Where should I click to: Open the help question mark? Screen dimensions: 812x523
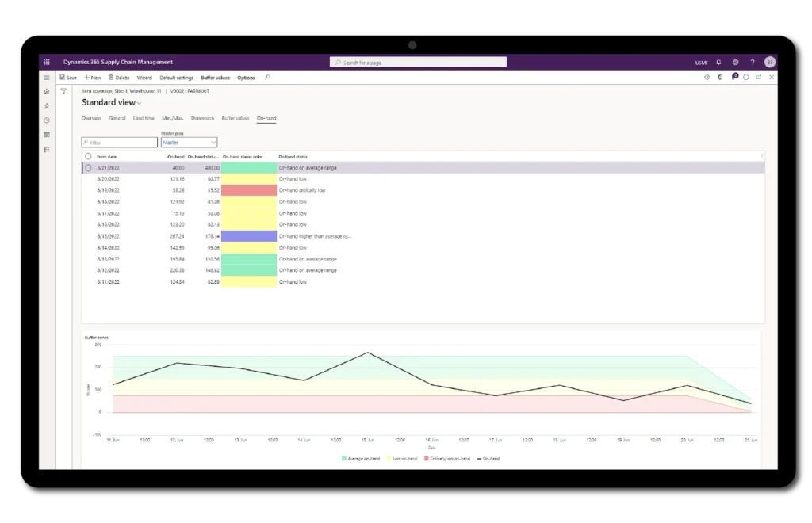[x=753, y=62]
